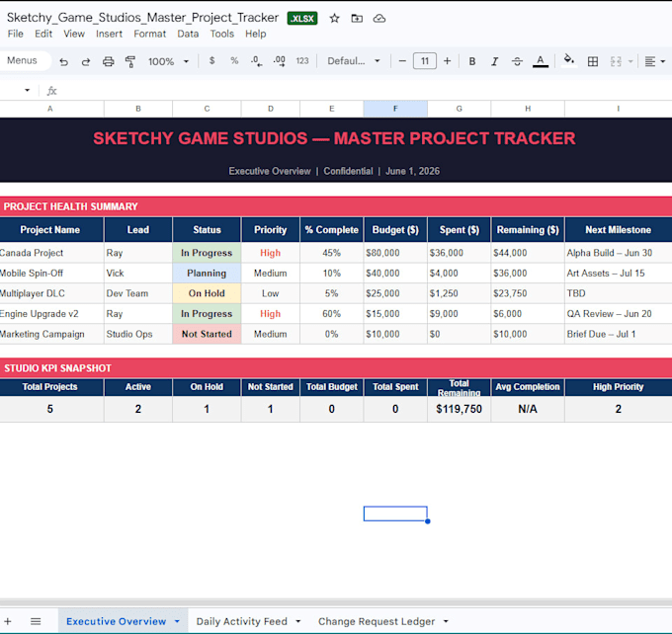Select the $119,750 total remaining cell
The height and width of the screenshot is (634, 672).
[x=459, y=409]
